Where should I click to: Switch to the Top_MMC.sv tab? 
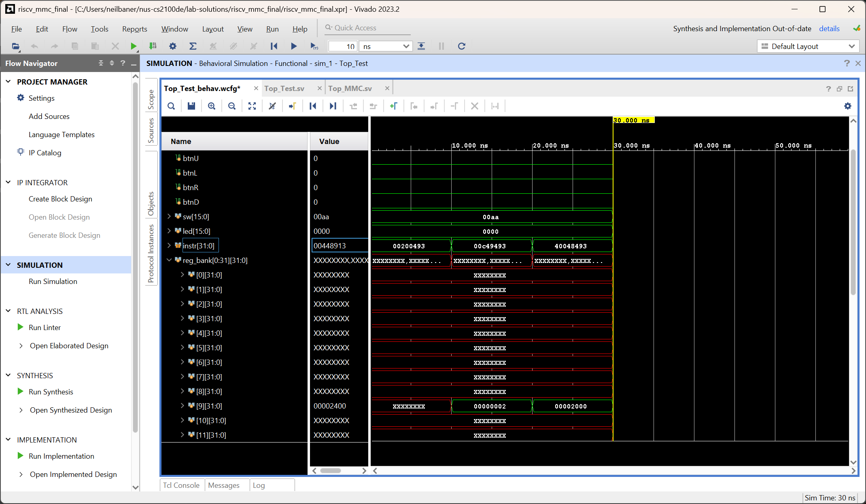350,89
